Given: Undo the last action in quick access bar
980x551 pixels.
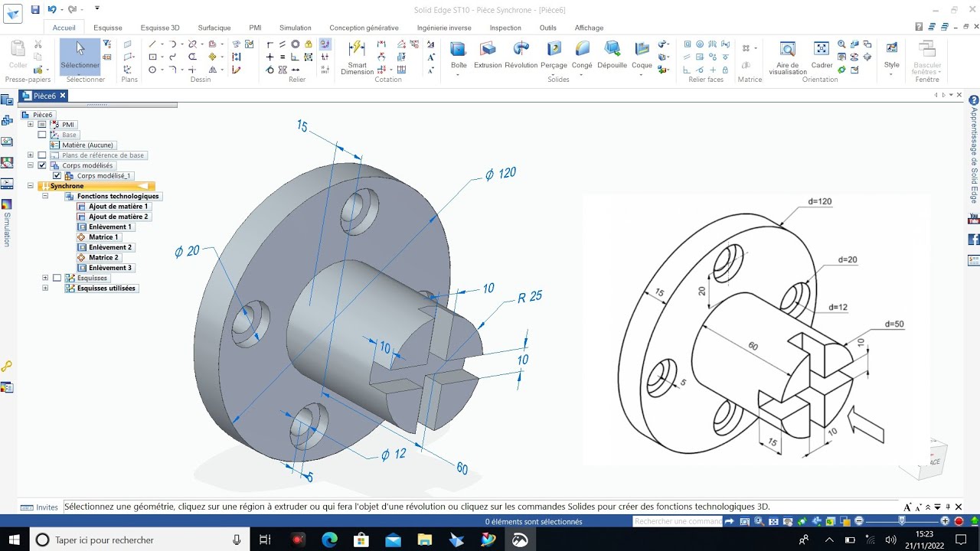Looking at the screenshot, I should tap(52, 9).
